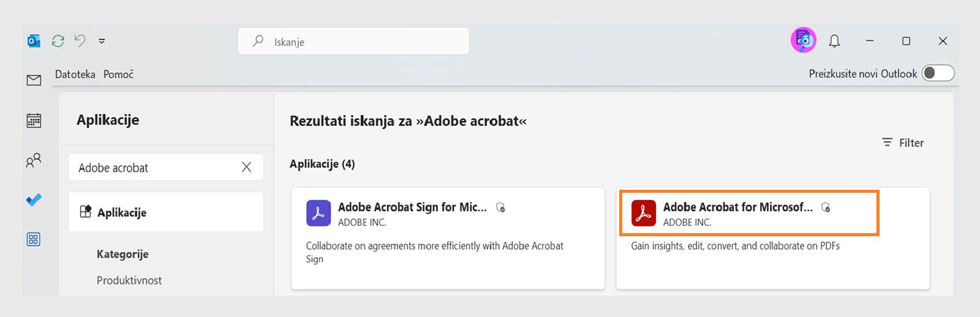Open the People sidebar icon
The image size is (980, 317).
pos(34,160)
